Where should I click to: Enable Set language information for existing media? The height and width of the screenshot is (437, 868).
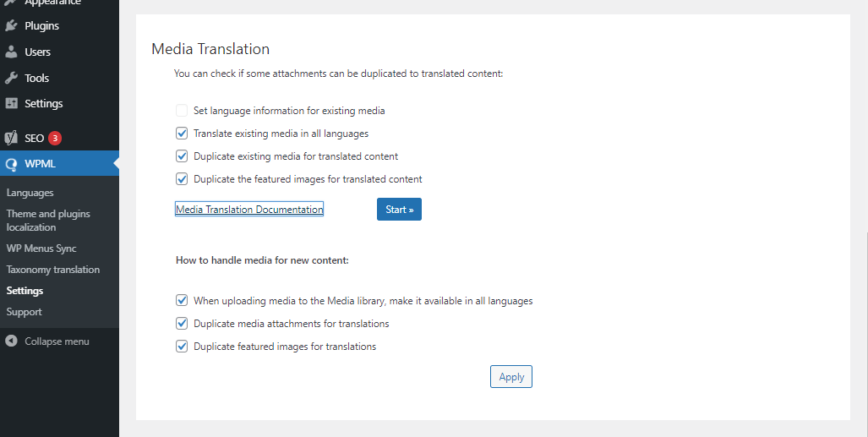pyautogui.click(x=182, y=110)
